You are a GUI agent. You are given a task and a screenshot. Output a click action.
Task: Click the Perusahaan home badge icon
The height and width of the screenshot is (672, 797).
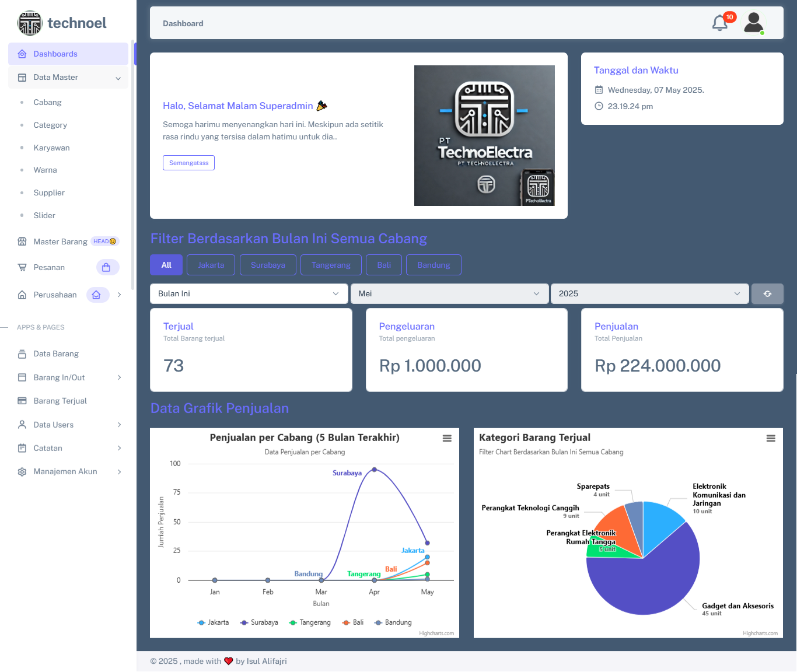pyautogui.click(x=97, y=295)
